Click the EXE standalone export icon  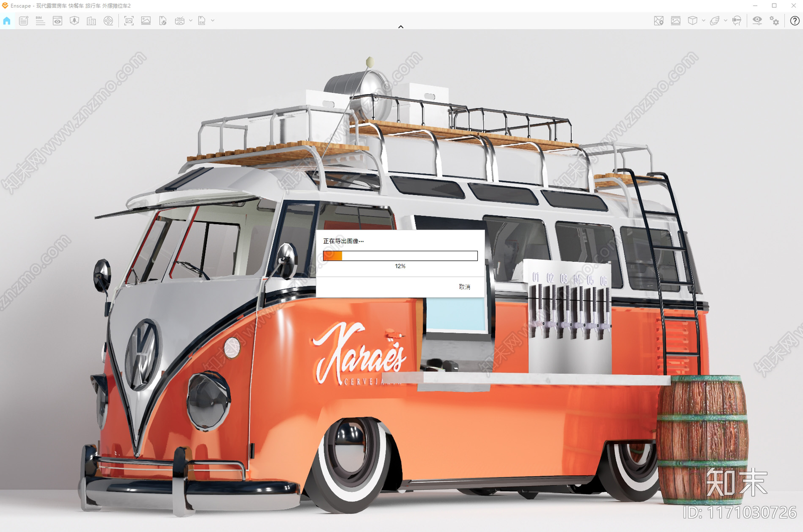(x=202, y=21)
